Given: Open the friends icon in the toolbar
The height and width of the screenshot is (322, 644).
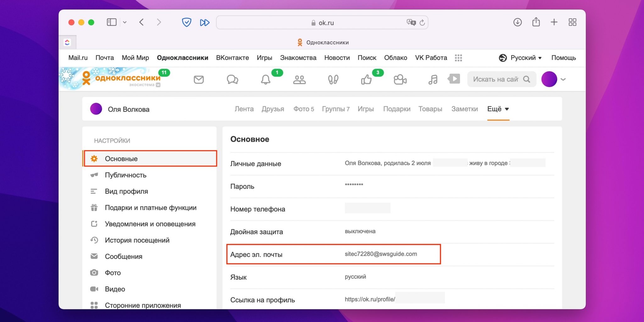Looking at the screenshot, I should 299,80.
